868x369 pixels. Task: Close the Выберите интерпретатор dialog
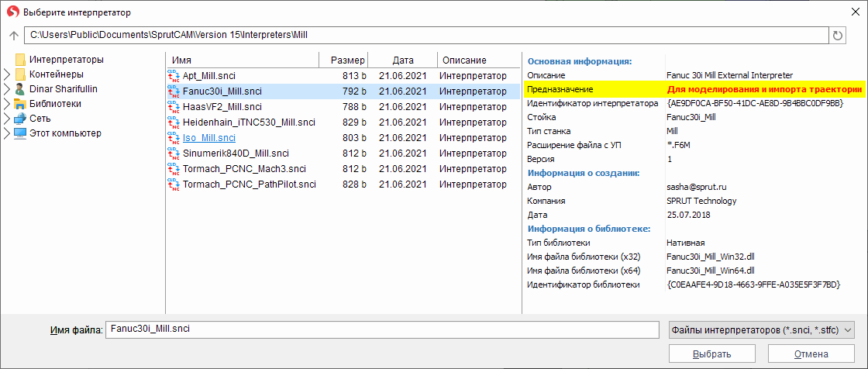point(856,12)
